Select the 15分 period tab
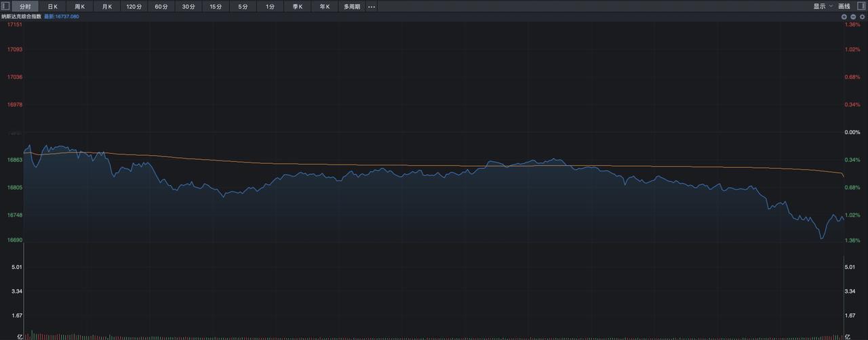This screenshot has height=340, width=868. pos(216,7)
